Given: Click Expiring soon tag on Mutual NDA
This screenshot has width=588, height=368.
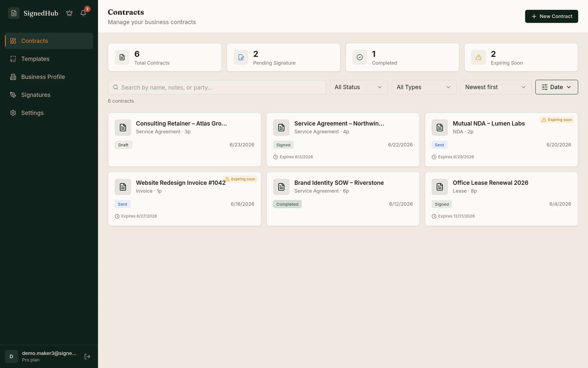Looking at the screenshot, I should tap(557, 120).
